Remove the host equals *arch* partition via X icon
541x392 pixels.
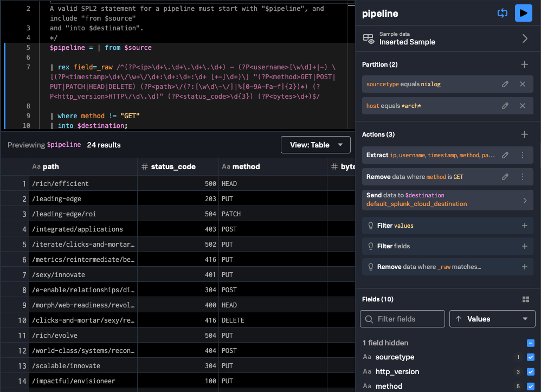pyautogui.click(x=523, y=106)
